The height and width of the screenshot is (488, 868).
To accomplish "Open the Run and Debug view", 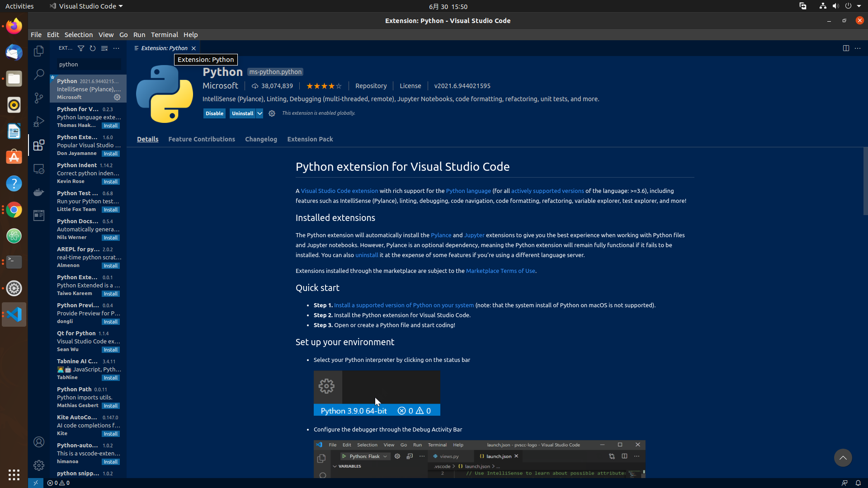I will click(39, 122).
